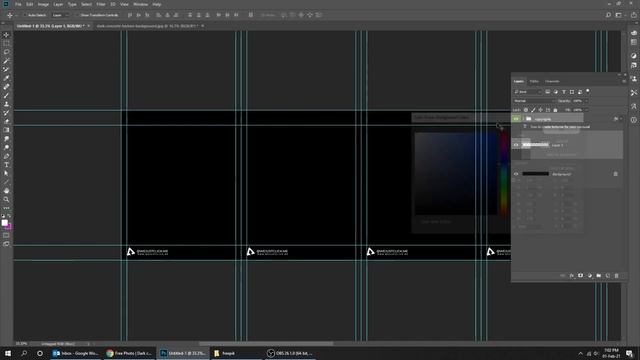Toggle the Auto-Select checkbox

tap(24, 15)
